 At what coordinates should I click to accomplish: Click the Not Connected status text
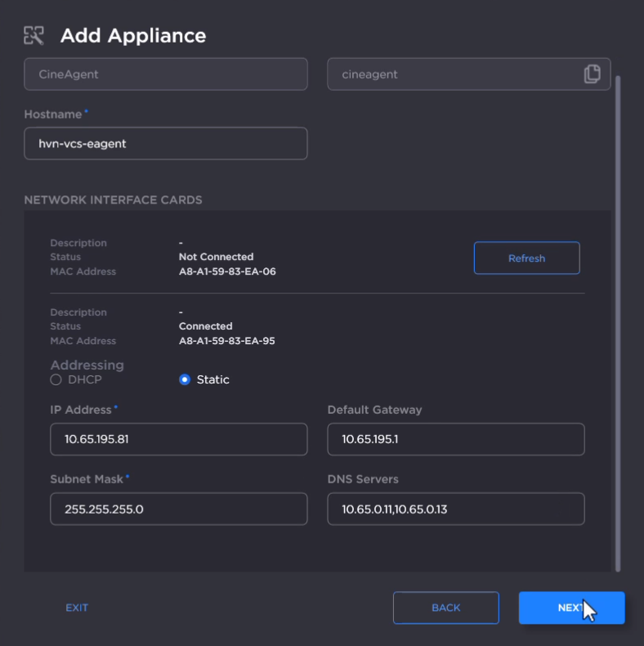pyautogui.click(x=216, y=257)
